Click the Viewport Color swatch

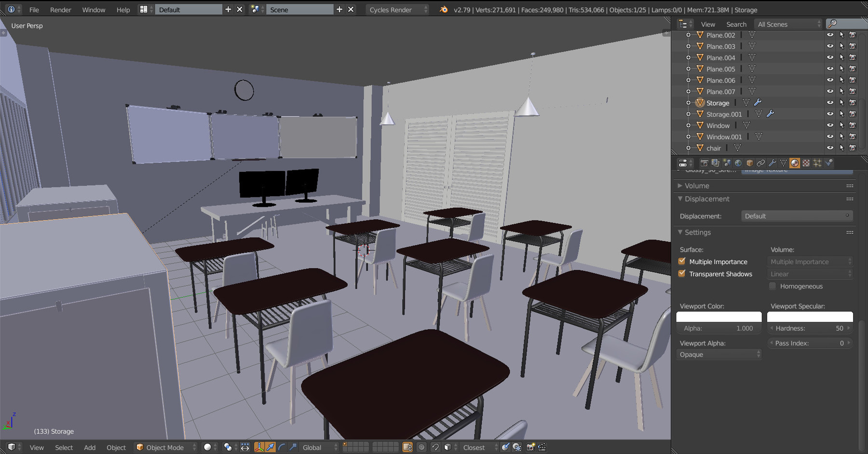click(719, 317)
